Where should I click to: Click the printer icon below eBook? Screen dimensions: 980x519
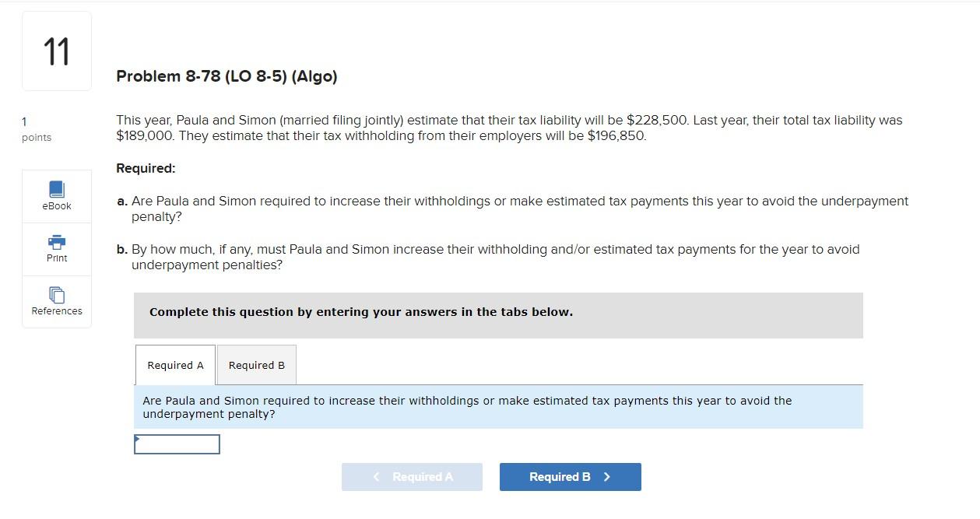coord(56,242)
